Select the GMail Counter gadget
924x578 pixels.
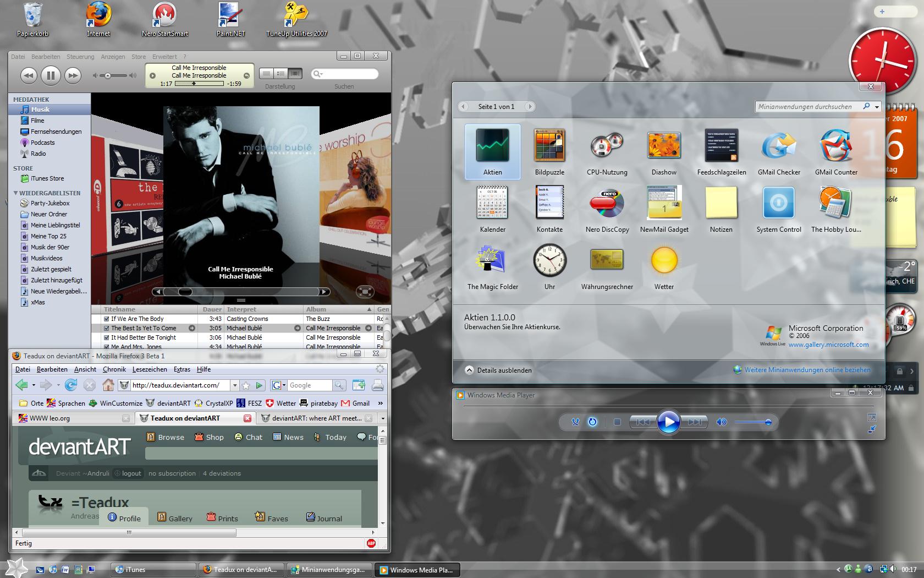click(x=836, y=152)
